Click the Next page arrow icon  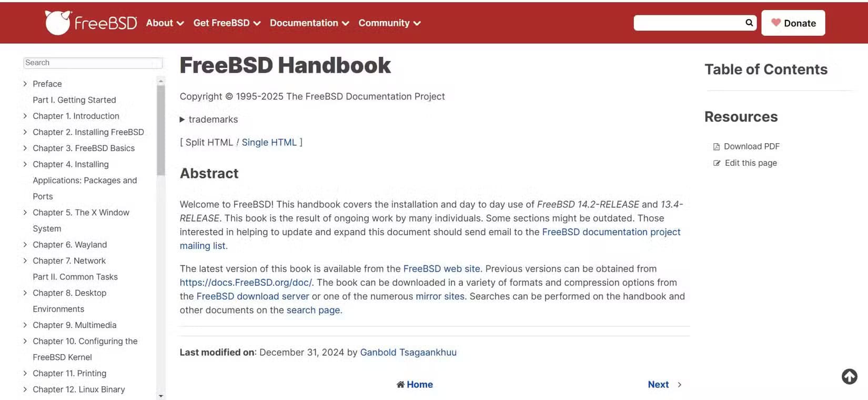coord(680,385)
